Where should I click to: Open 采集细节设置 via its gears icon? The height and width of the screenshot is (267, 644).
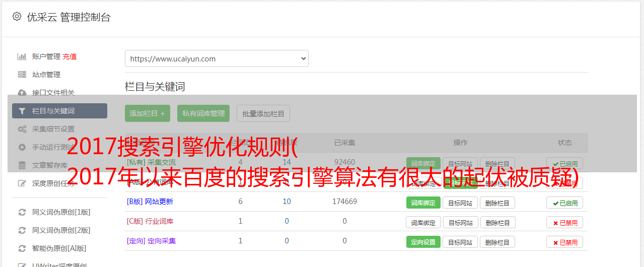pyautogui.click(x=22, y=129)
